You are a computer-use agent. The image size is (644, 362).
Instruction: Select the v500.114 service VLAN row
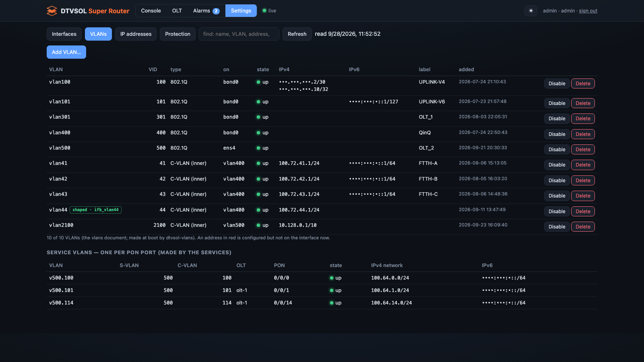322,303
